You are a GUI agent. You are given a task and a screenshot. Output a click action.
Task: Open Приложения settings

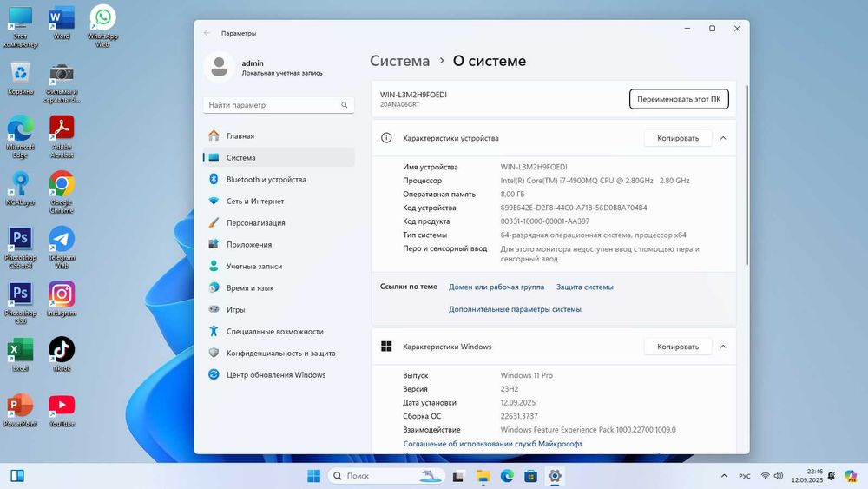[279, 244]
